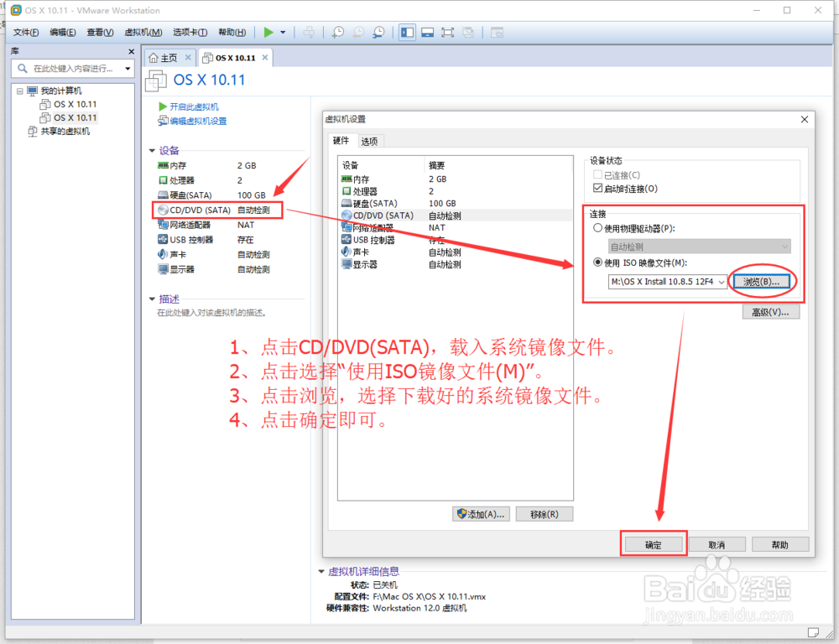Click the green power-on toolbar button

click(268, 33)
